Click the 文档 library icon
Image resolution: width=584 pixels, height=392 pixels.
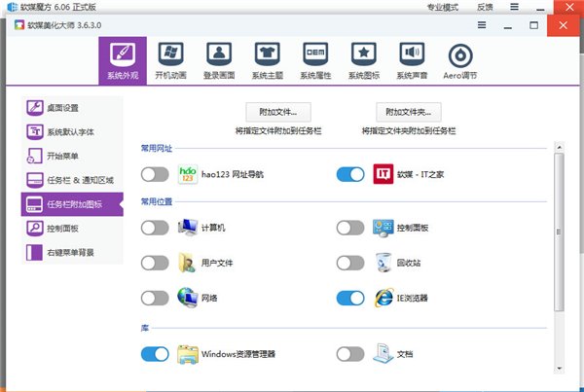(383, 354)
